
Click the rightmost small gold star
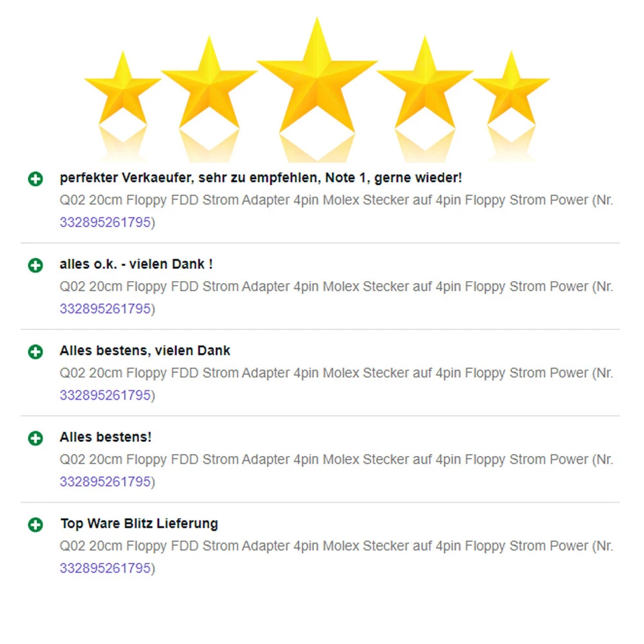coord(511,89)
